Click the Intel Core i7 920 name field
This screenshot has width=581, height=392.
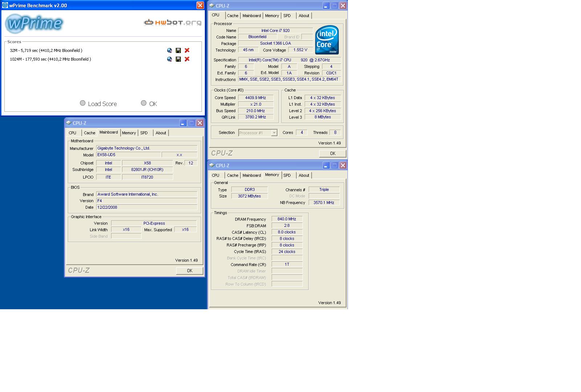click(x=276, y=30)
